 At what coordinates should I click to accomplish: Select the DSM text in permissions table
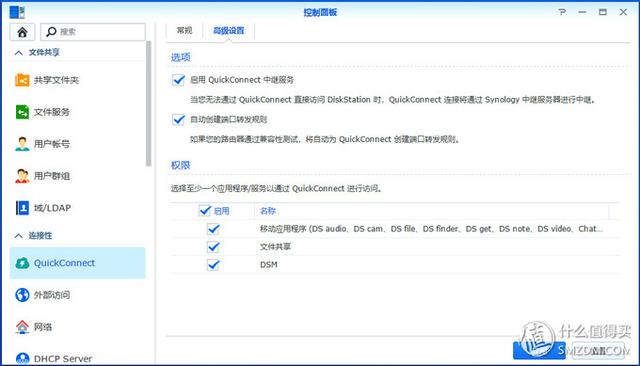(x=269, y=265)
